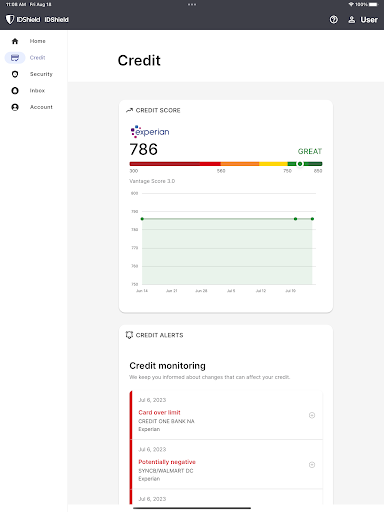Click the score marker on rating bar

(x=300, y=164)
